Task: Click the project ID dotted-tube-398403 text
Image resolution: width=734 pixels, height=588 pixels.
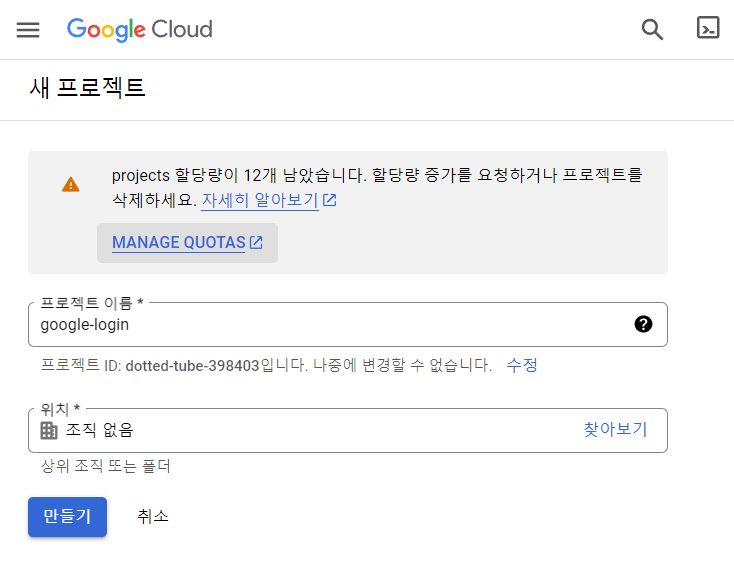Action: (192, 365)
